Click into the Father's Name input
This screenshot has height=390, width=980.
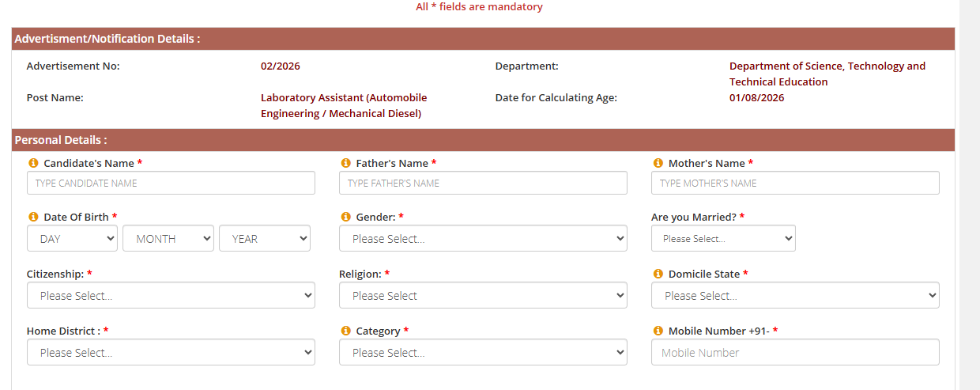pos(483,183)
